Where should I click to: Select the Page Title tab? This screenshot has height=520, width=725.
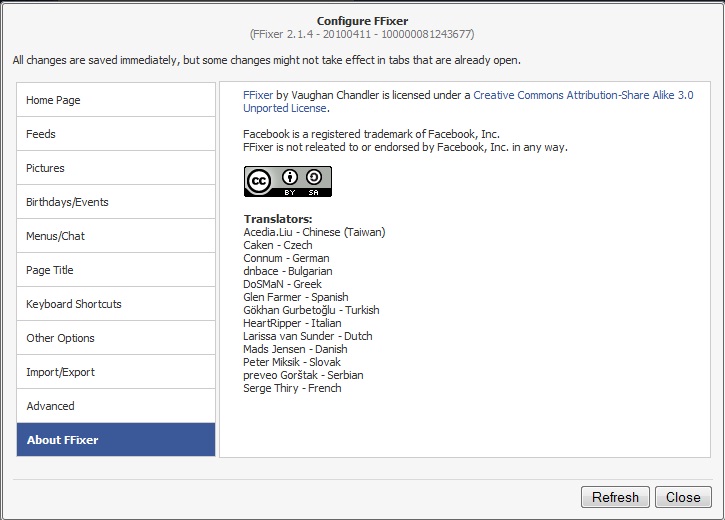pos(116,270)
